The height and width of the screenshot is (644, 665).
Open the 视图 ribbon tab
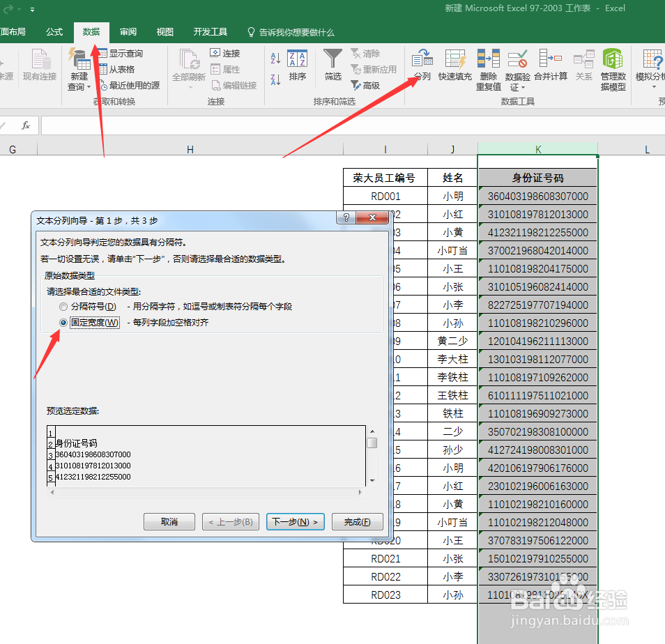165,32
